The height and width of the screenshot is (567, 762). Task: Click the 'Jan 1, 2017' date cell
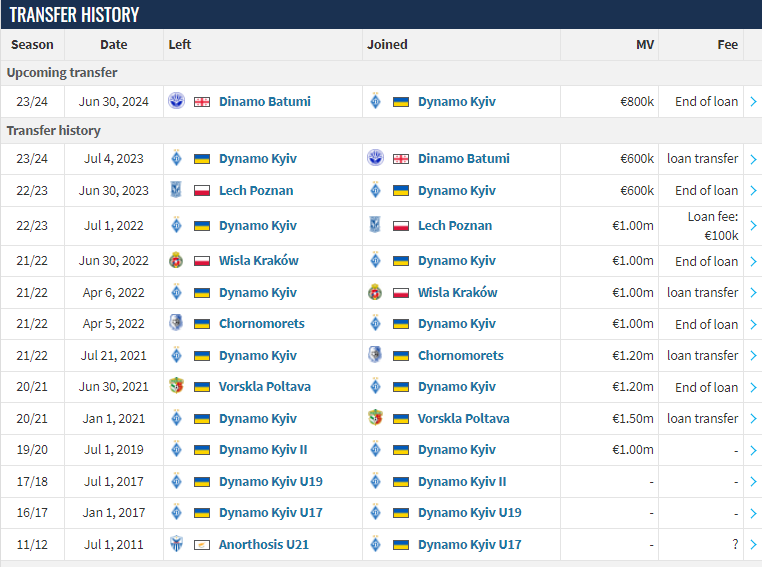click(114, 513)
